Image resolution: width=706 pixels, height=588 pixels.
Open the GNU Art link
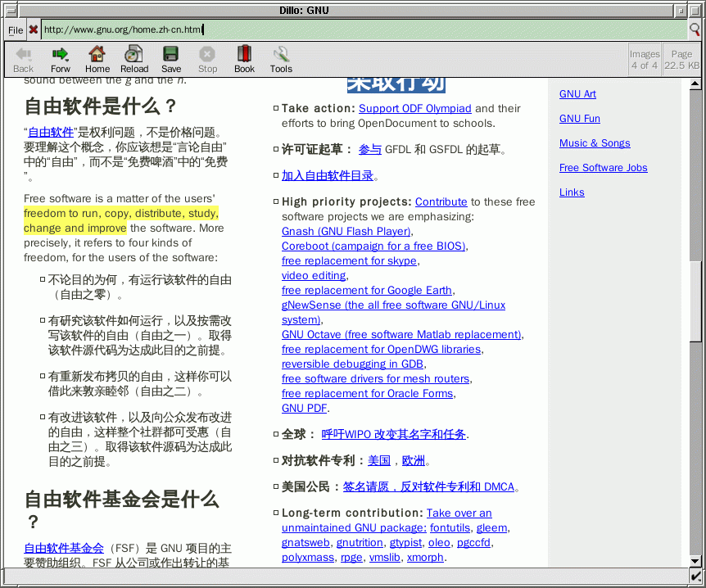(x=577, y=94)
